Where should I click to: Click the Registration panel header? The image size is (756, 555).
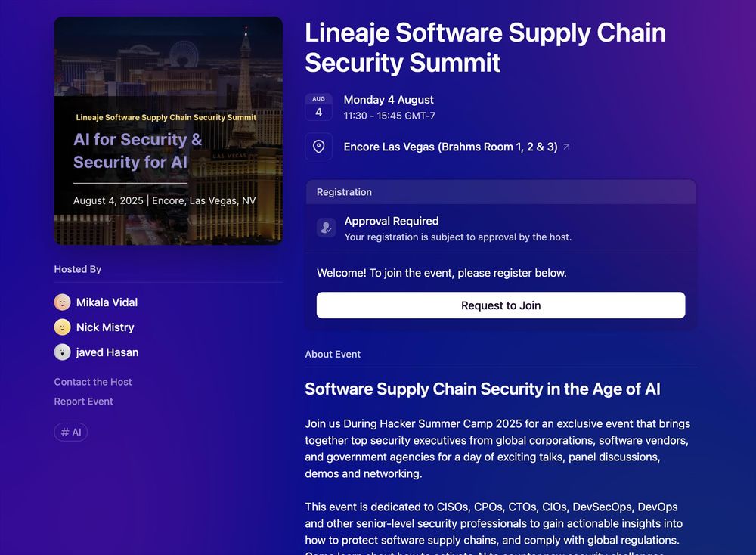501,192
